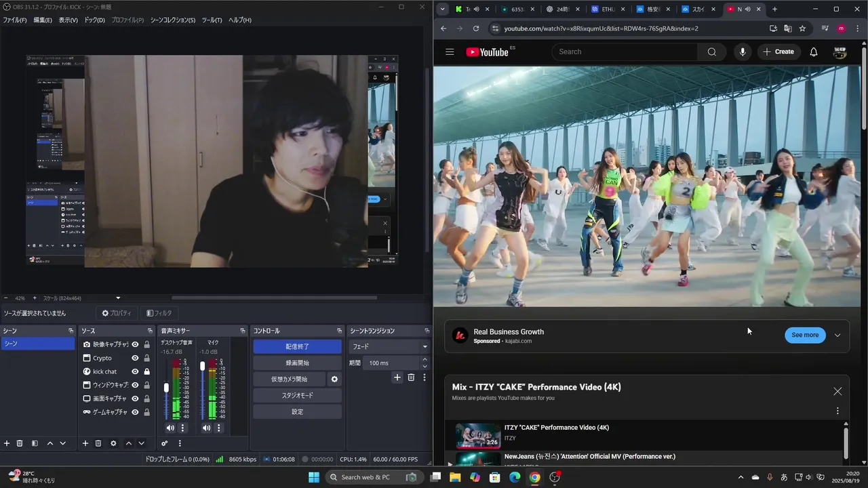Open scene filters icon in Scenes panel
Screen dimensions: 868x488
pos(35,443)
